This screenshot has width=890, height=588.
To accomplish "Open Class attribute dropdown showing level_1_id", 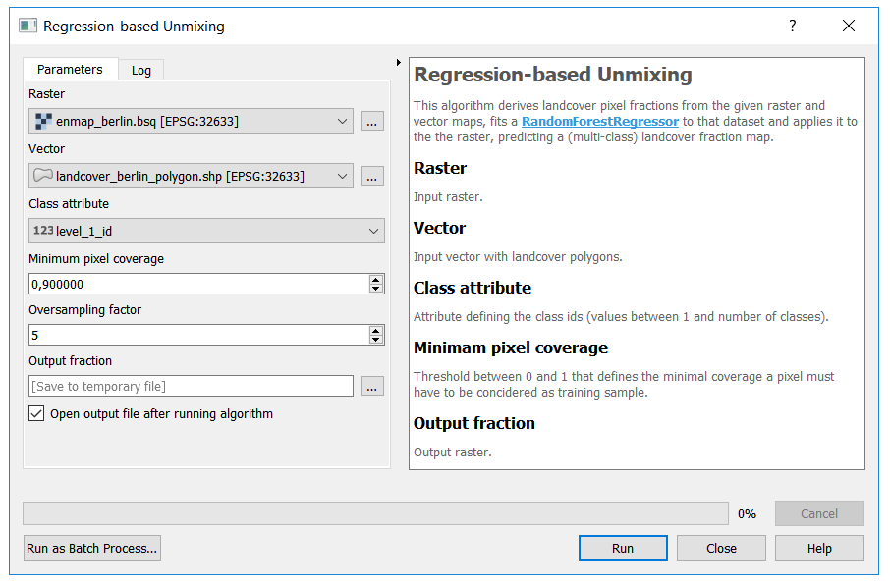I will tap(206, 231).
